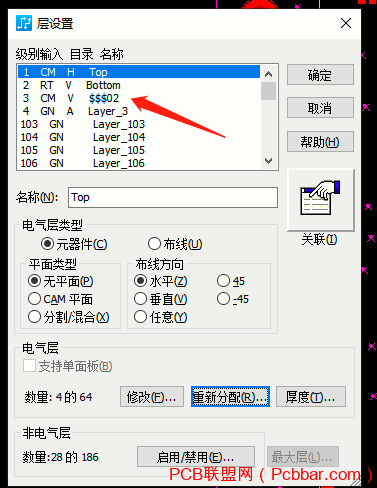Select layer 1 Top row
Image resolution: width=377 pixels, height=488 pixels.
point(139,72)
